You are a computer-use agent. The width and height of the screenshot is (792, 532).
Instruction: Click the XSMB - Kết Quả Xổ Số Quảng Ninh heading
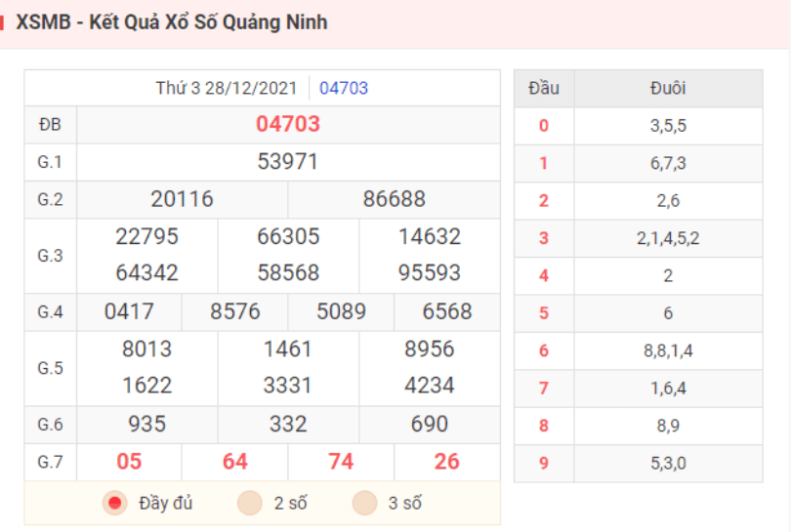[172, 22]
